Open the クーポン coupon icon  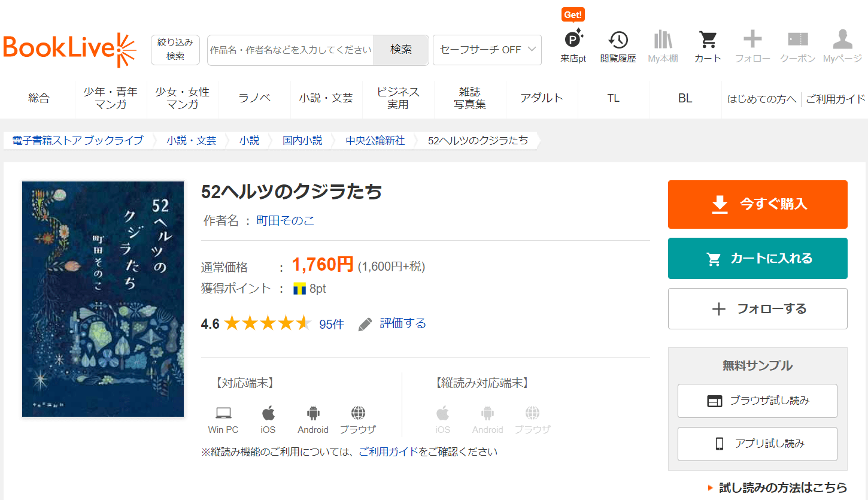797,41
